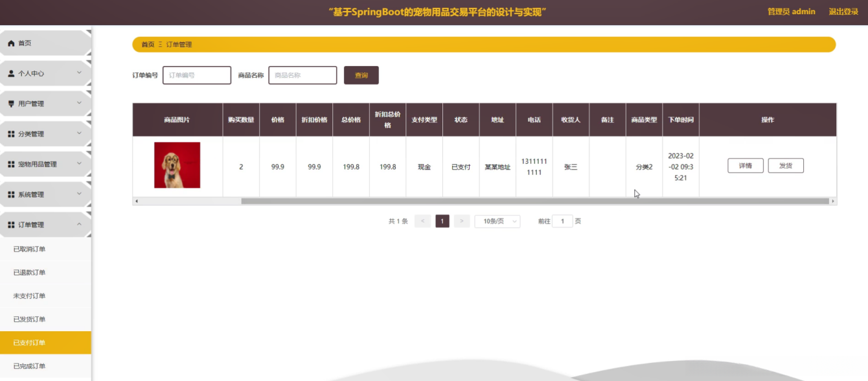Select page 1 in the pagination bar

click(x=442, y=221)
